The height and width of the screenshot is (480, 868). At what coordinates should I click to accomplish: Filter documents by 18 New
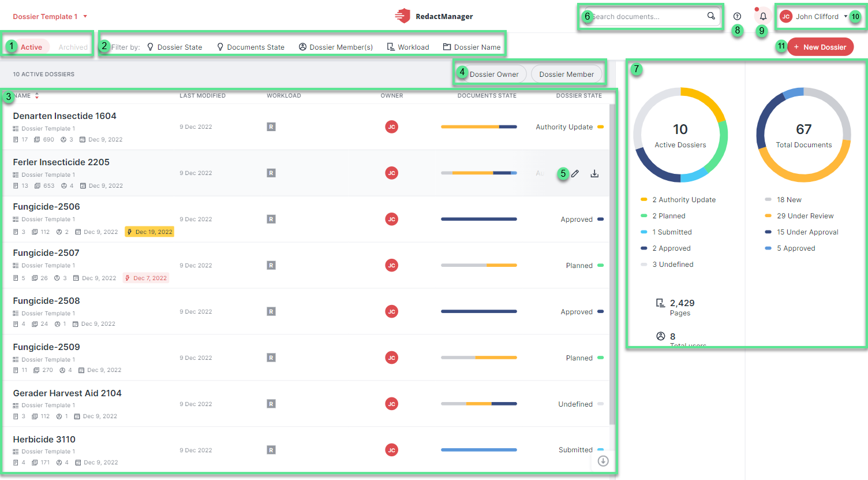click(783, 200)
